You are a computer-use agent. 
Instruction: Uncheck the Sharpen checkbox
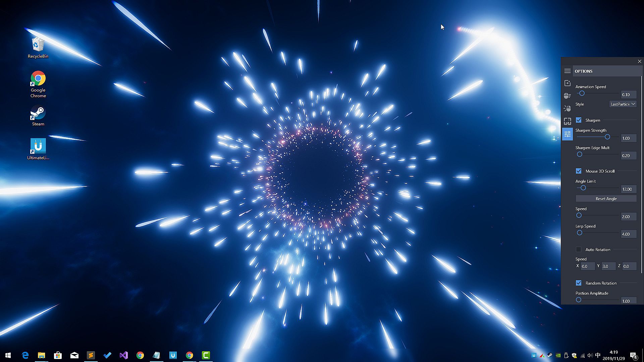[579, 120]
